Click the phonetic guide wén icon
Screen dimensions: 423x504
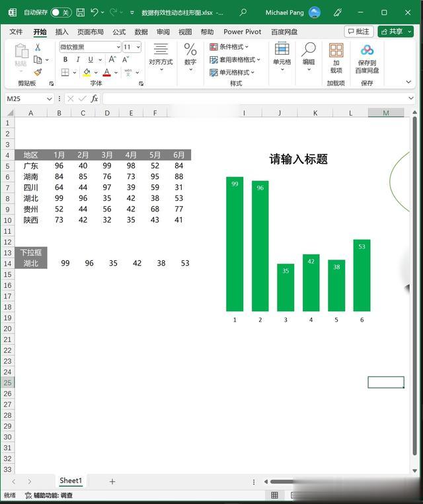(x=128, y=72)
